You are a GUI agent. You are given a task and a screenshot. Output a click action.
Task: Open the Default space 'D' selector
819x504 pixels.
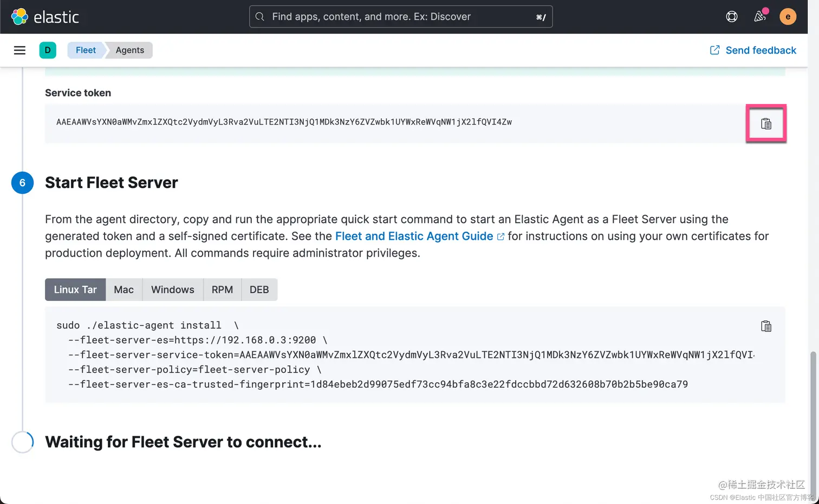[x=48, y=50]
